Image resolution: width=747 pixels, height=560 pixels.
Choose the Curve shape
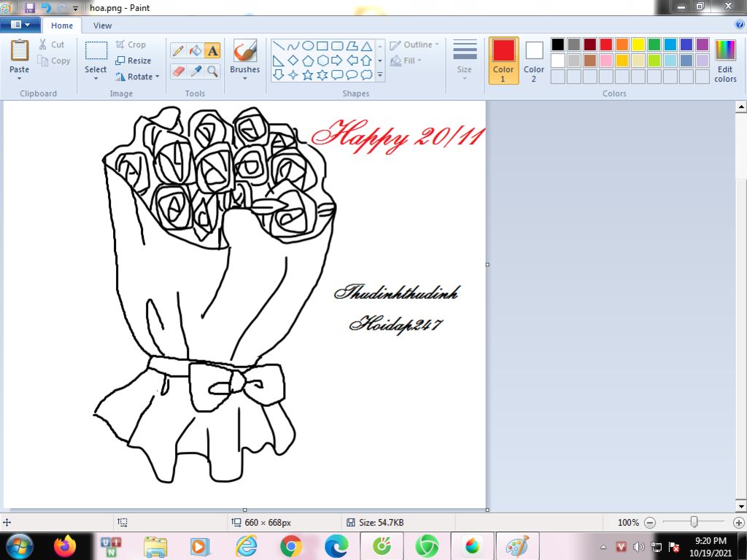293,46
